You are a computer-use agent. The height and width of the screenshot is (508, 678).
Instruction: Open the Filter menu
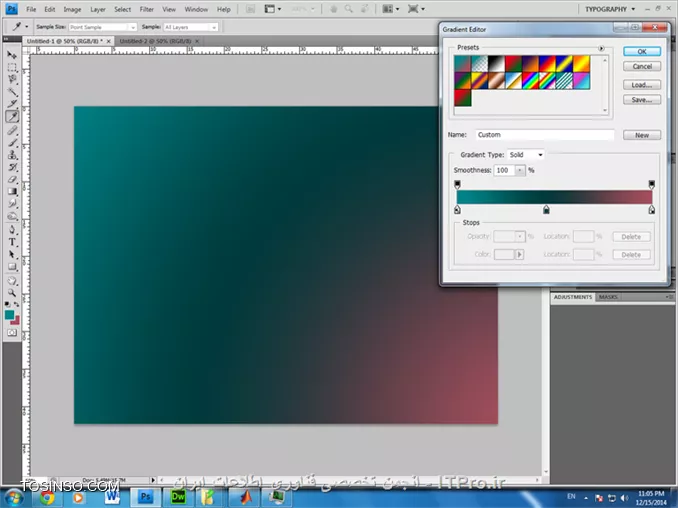147,9
